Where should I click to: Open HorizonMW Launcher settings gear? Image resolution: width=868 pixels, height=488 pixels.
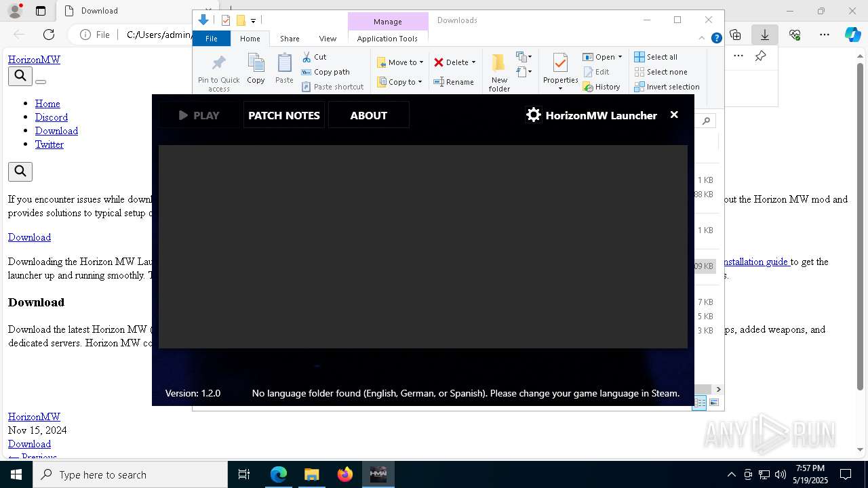click(534, 115)
